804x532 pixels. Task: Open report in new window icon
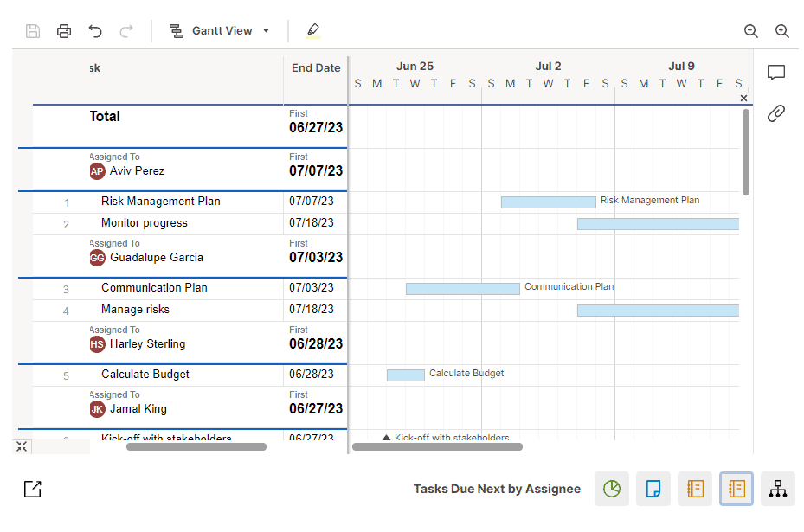(32, 489)
